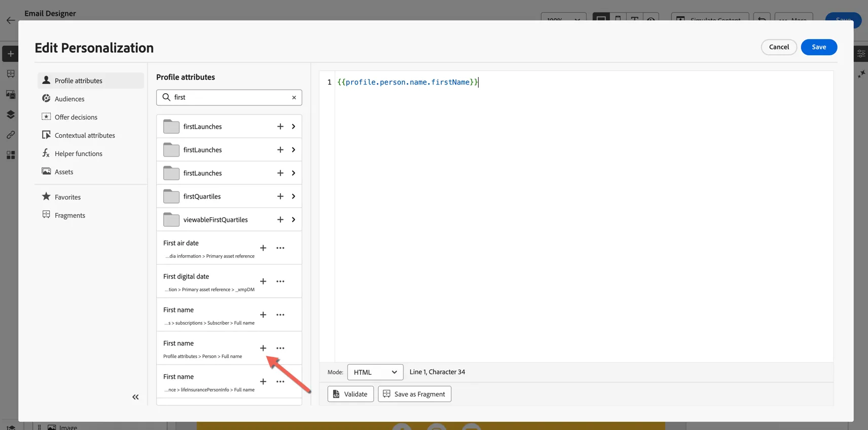Expand the third firstLaunches folder
Image resolution: width=868 pixels, height=430 pixels.
click(294, 173)
